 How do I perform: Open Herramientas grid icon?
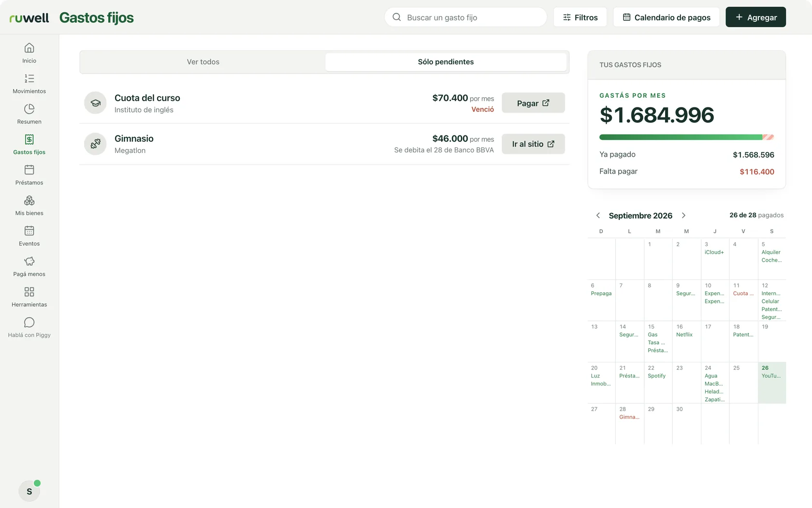pos(29,292)
